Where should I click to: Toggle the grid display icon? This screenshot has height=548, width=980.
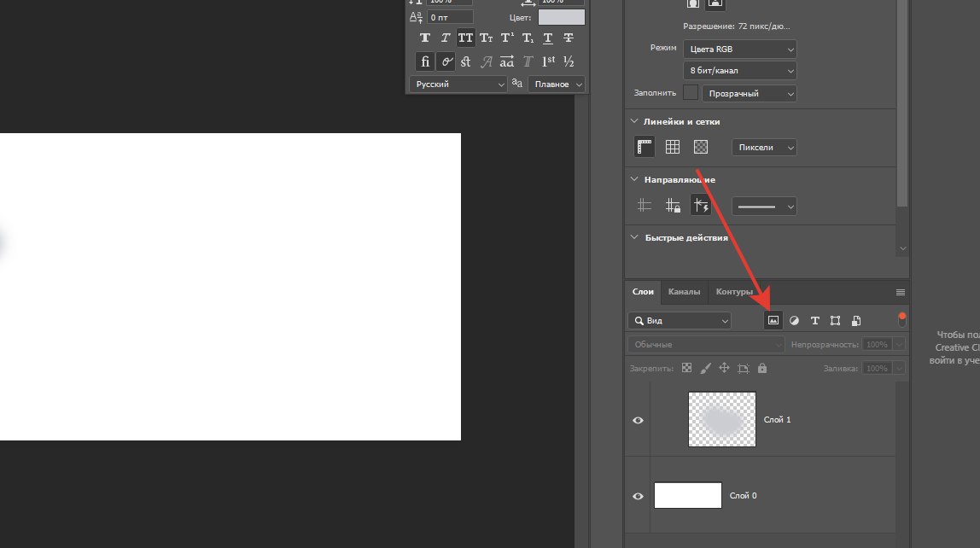coord(673,147)
